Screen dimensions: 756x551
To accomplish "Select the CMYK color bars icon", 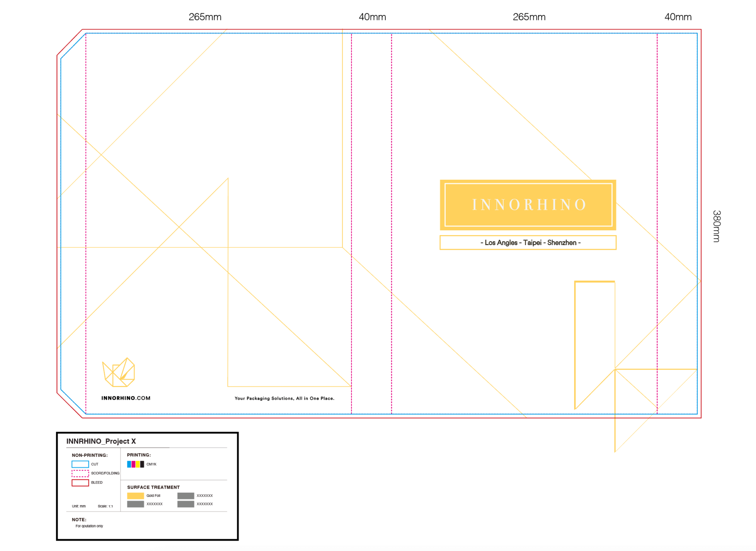I will coord(135,464).
